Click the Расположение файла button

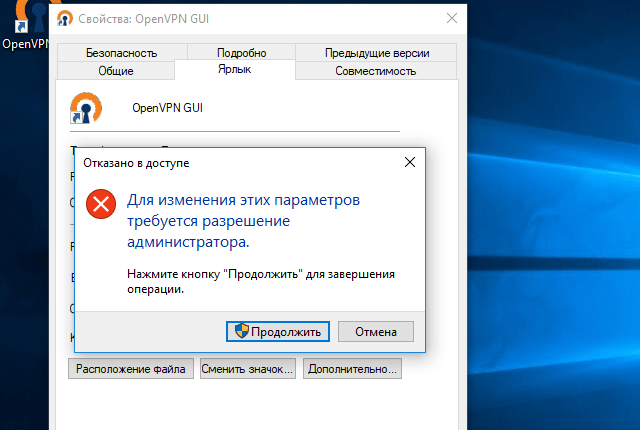pyautogui.click(x=131, y=368)
